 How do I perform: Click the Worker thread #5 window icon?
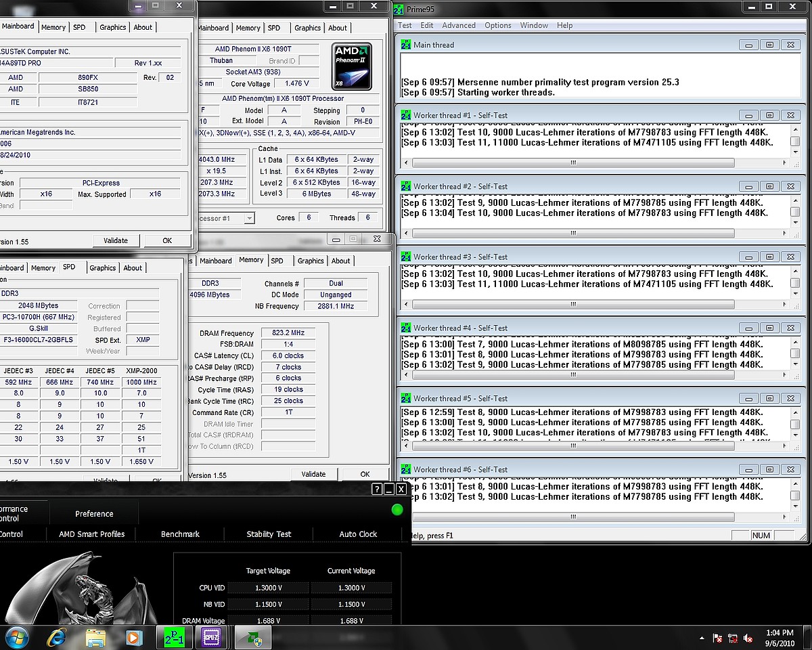tap(406, 398)
